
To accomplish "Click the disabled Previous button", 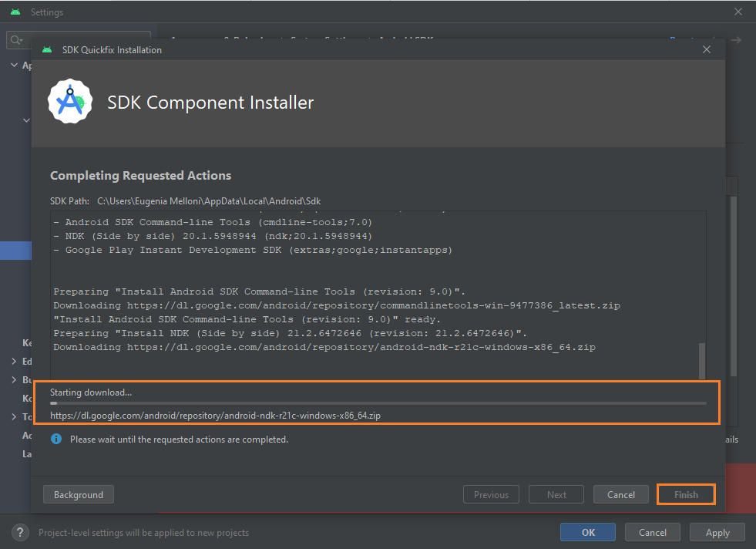I will (x=491, y=494).
